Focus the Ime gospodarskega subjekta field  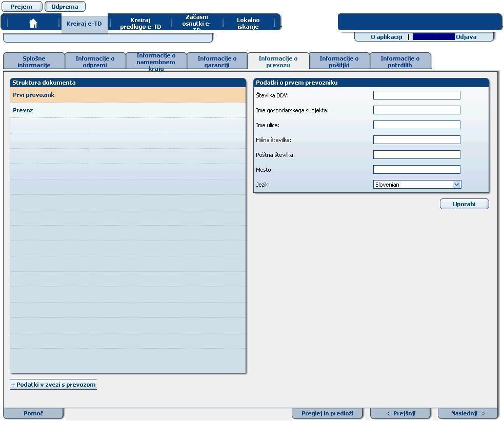tap(416, 110)
